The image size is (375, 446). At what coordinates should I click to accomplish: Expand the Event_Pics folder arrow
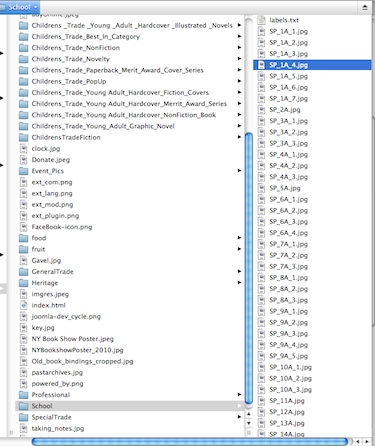(239, 171)
